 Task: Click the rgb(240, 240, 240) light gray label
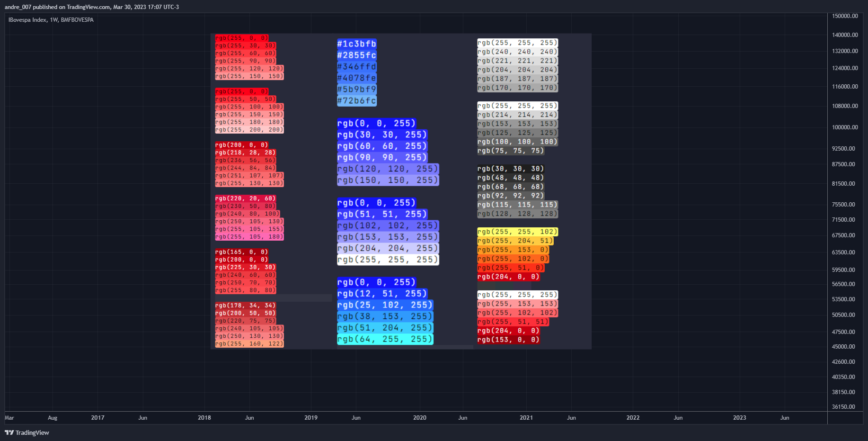tap(518, 52)
